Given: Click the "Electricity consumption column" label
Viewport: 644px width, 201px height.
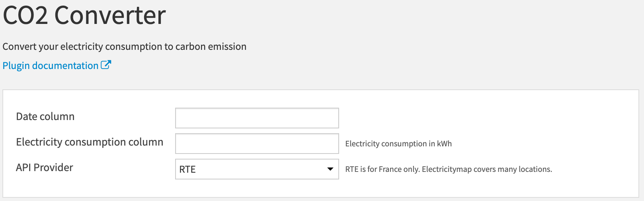Looking at the screenshot, I should click(x=90, y=142).
